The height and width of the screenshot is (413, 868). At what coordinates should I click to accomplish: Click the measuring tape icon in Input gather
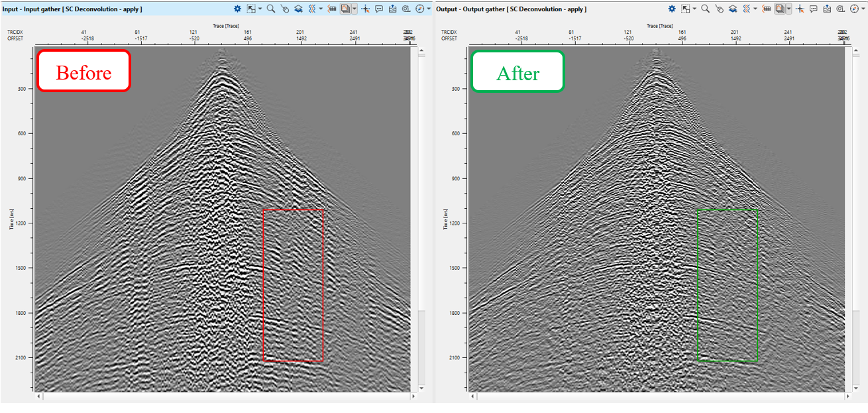coord(406,9)
